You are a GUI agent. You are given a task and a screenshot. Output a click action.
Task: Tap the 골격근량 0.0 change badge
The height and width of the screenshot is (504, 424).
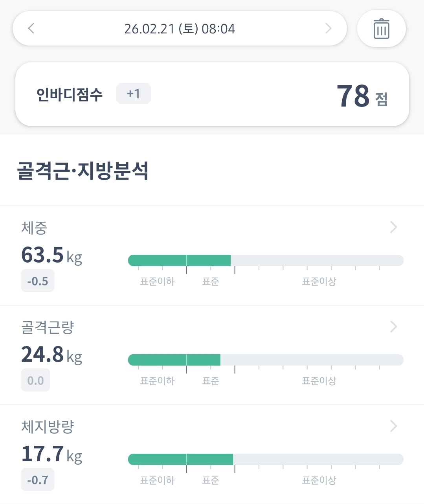pos(35,381)
